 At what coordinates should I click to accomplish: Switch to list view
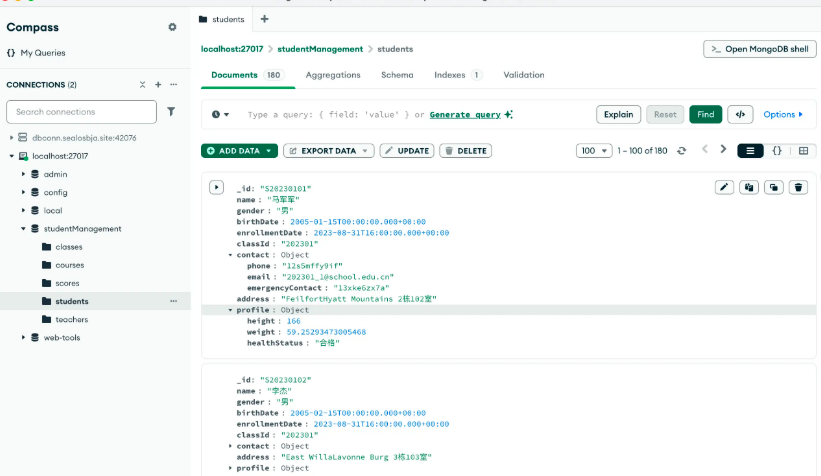click(750, 151)
